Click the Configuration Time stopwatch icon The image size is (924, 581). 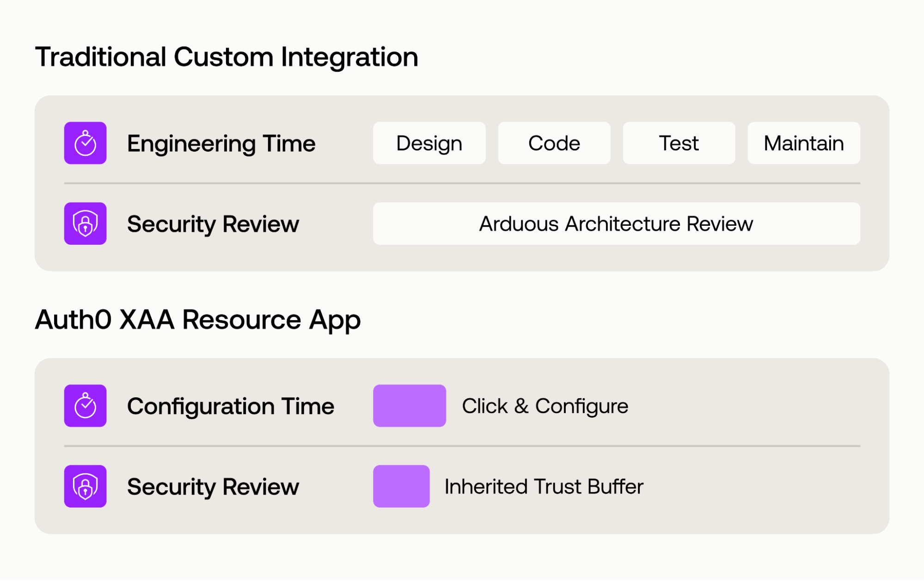[x=85, y=406]
